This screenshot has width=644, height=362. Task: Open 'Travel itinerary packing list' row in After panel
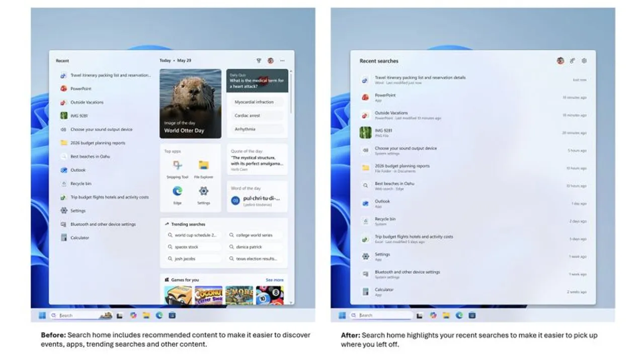[x=473, y=80]
